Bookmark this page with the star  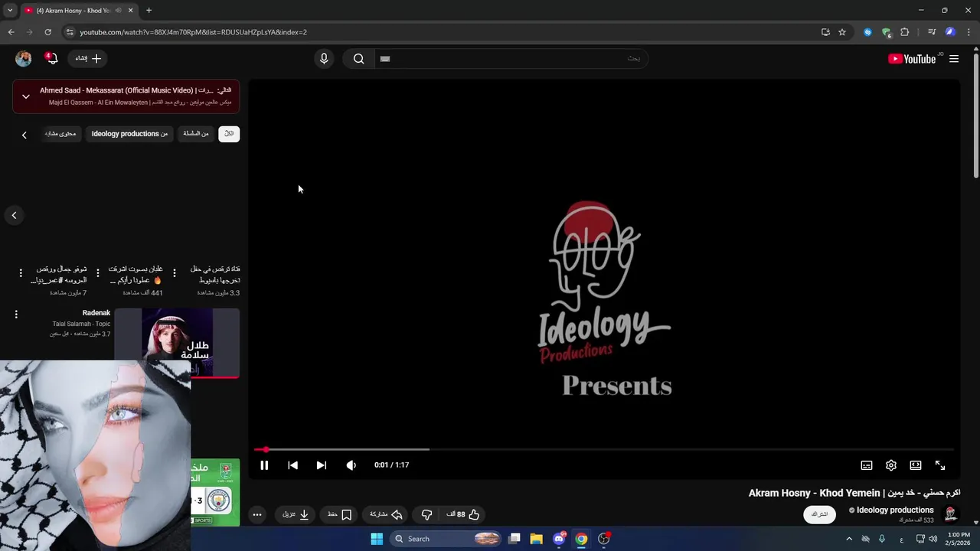pyautogui.click(x=842, y=32)
